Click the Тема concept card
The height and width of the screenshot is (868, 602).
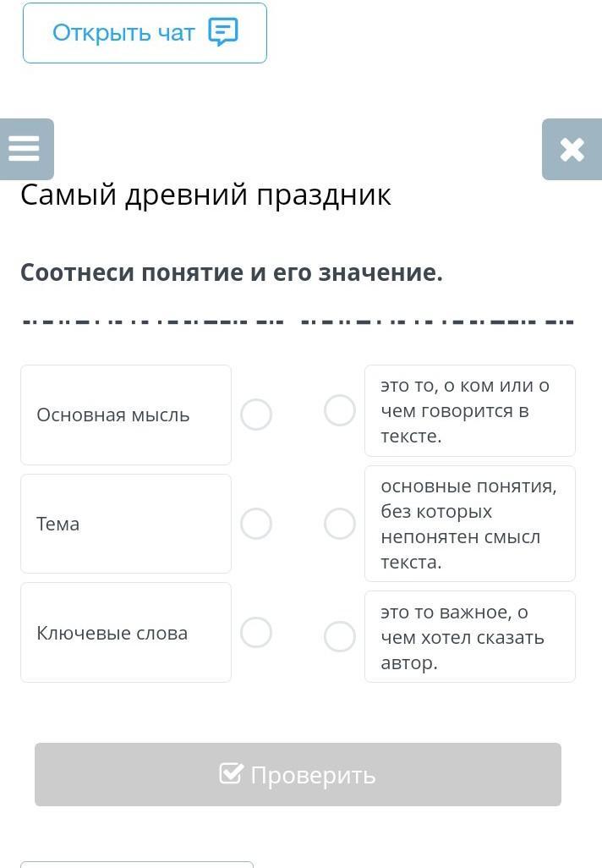pos(126,524)
